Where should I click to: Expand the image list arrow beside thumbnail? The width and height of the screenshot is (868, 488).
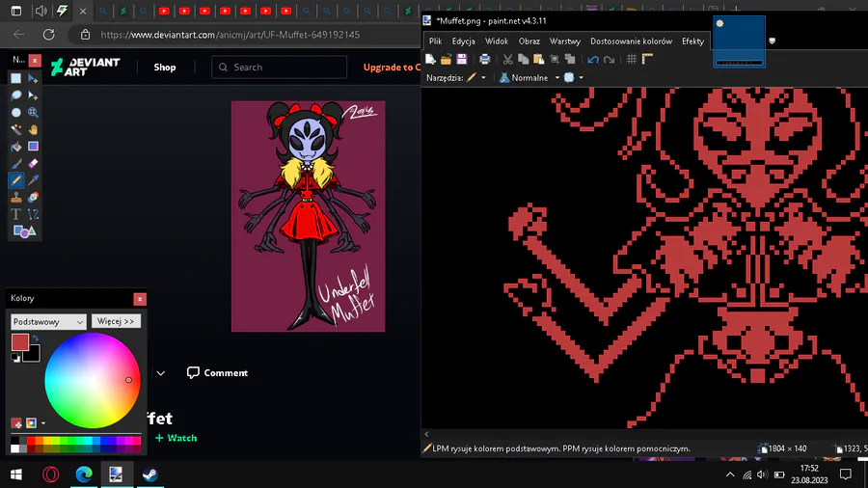773,41
